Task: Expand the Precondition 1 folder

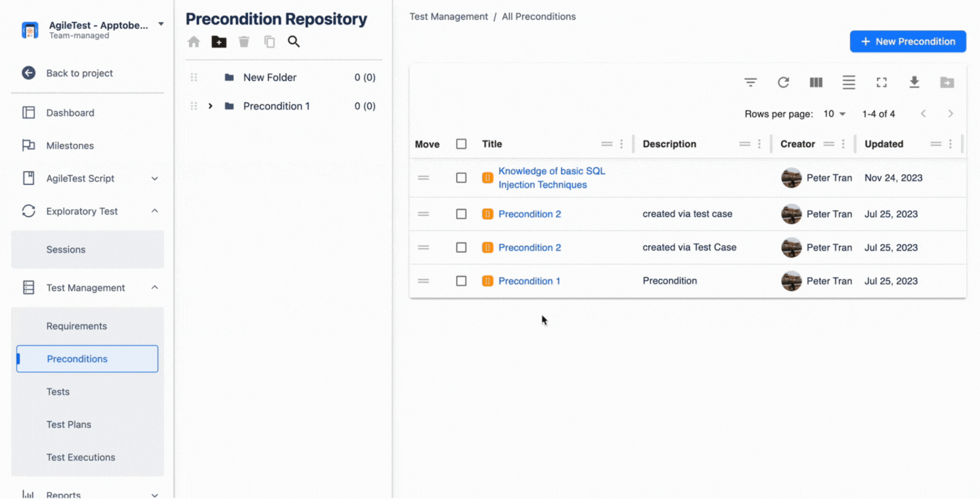Action: coord(211,106)
